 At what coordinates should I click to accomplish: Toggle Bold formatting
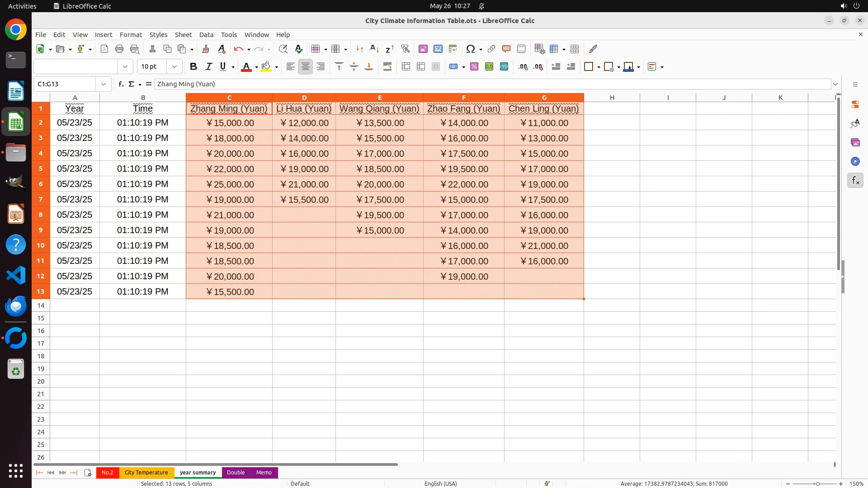tap(193, 67)
